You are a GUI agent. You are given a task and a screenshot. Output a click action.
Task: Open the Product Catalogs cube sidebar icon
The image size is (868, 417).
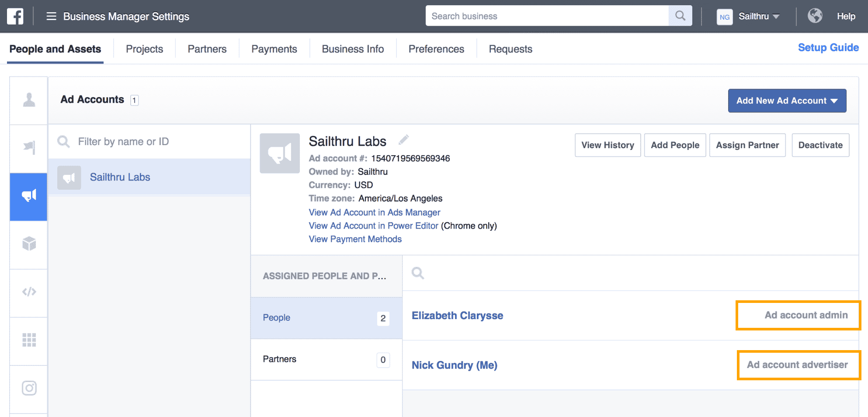29,243
